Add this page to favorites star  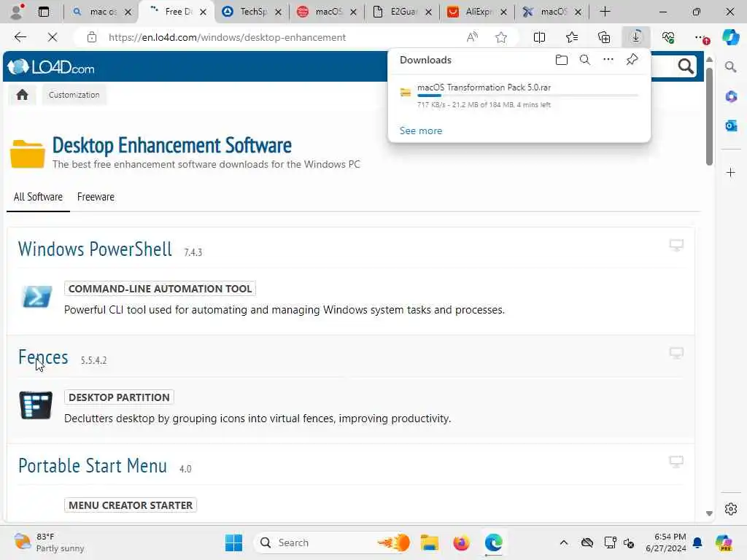[500, 37]
